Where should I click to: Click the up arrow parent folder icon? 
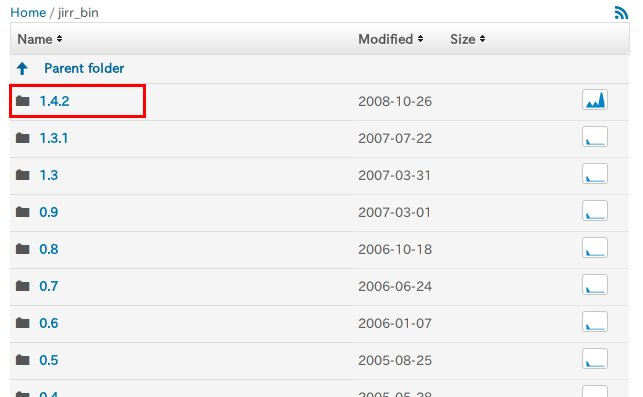[23, 68]
